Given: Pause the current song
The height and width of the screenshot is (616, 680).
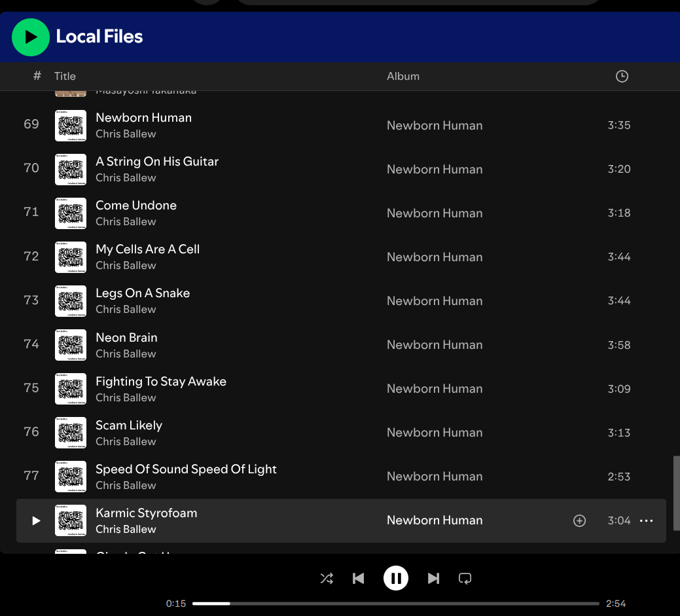Looking at the screenshot, I should click(395, 578).
